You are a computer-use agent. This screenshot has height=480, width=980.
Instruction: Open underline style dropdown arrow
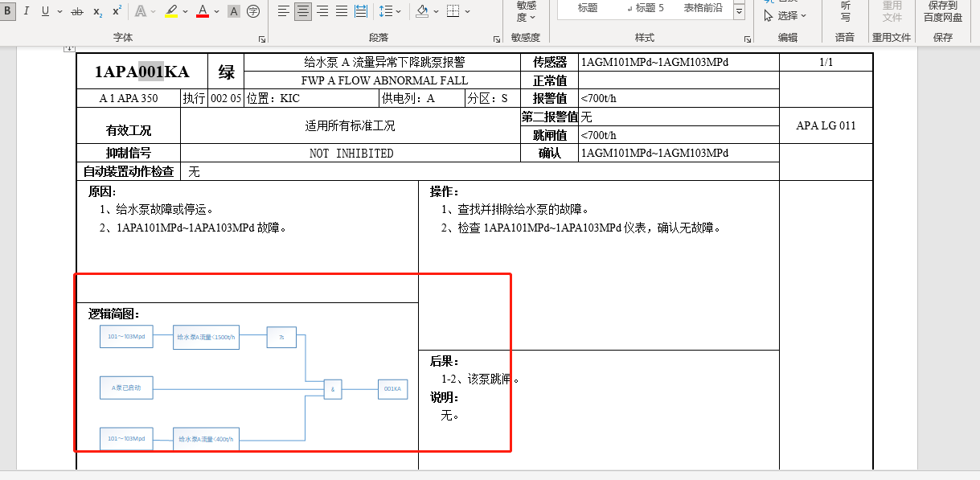(59, 11)
